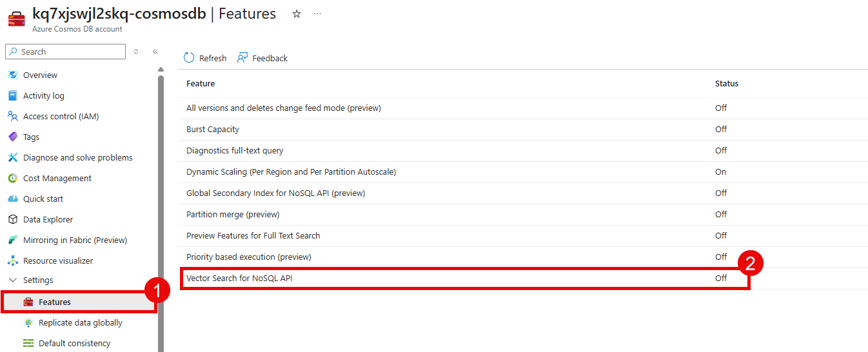Favorite the page with the star icon

pos(297,14)
